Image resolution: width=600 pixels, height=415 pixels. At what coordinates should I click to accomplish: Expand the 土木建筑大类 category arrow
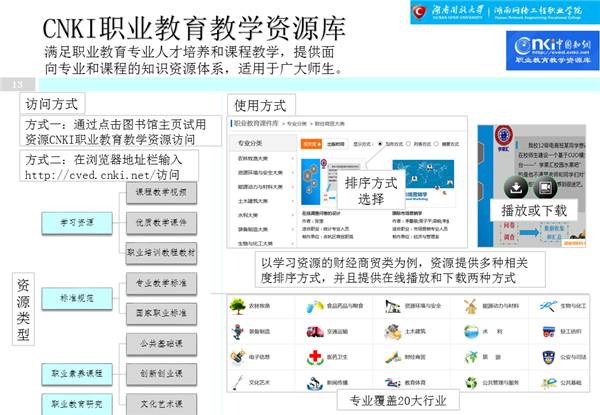click(x=292, y=201)
